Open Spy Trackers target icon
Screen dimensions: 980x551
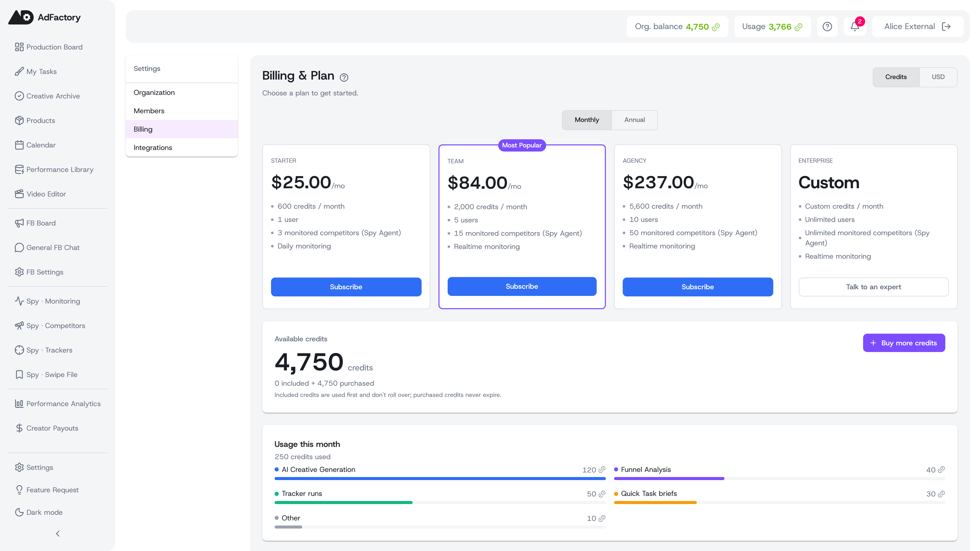pos(19,350)
